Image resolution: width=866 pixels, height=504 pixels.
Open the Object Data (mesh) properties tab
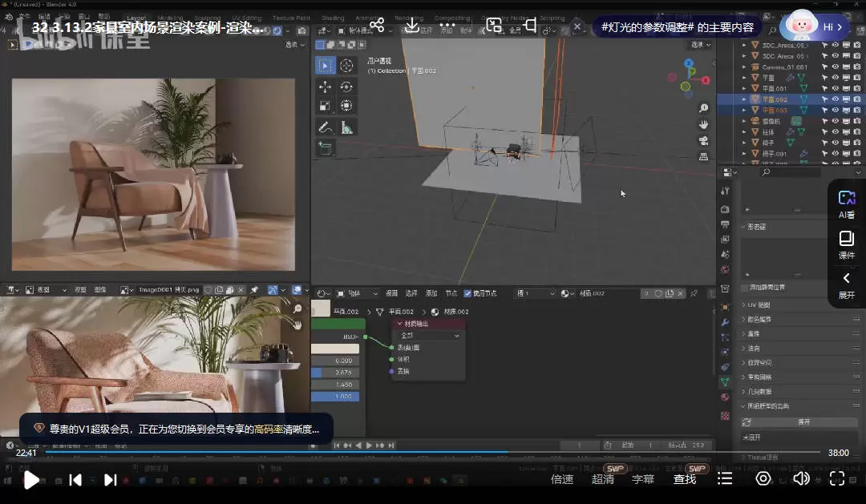click(725, 381)
